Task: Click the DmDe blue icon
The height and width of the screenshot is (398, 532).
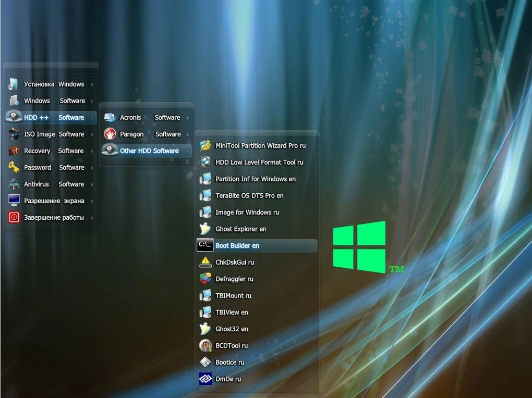Action: [205, 379]
